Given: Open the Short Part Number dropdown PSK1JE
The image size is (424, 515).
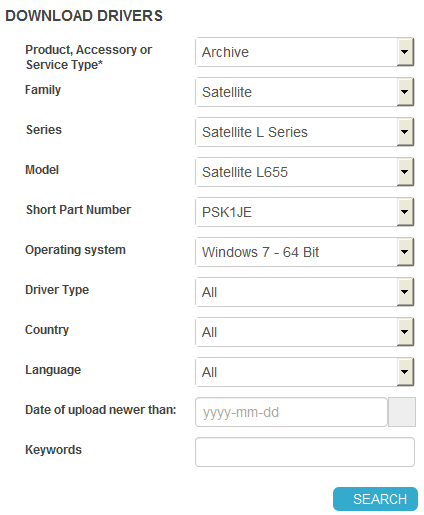Looking at the screenshot, I should (x=304, y=212).
